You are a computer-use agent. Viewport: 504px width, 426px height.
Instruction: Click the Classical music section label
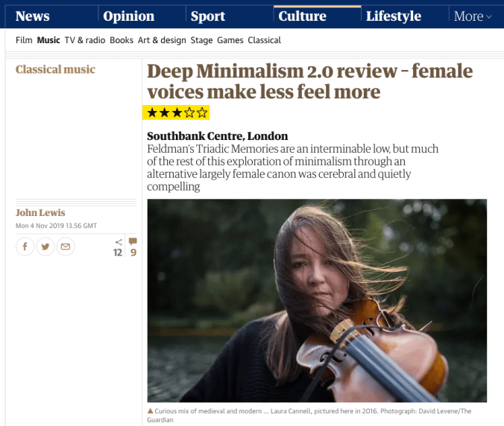click(x=55, y=69)
